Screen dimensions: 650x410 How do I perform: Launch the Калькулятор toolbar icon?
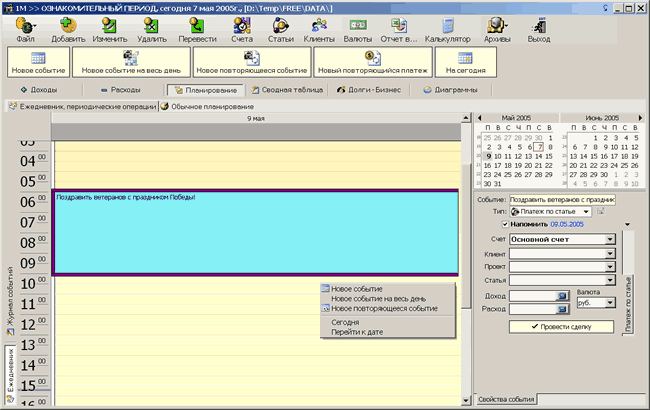(447, 29)
